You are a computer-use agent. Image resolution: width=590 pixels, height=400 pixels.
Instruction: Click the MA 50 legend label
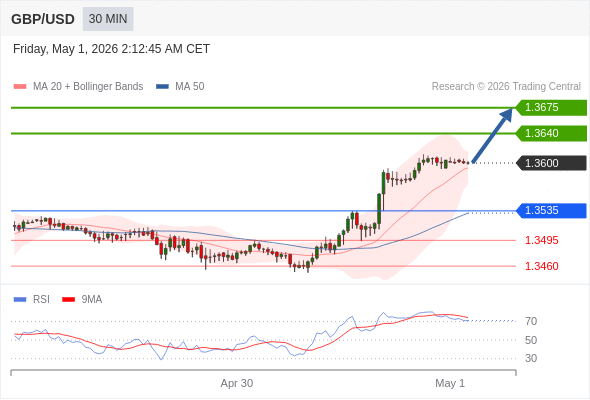[x=190, y=87]
